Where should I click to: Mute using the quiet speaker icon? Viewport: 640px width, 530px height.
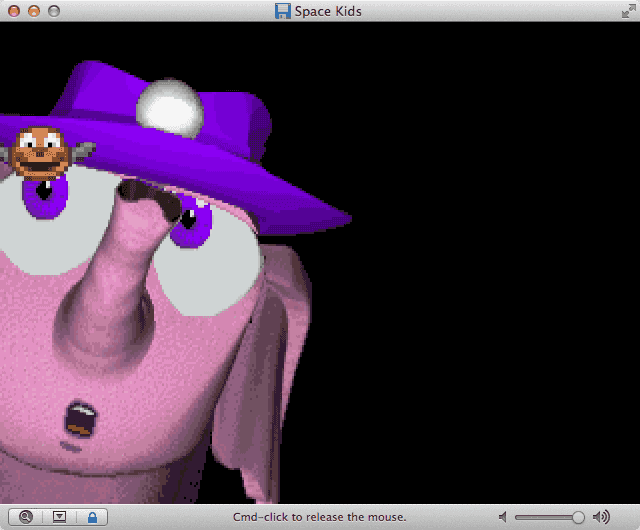[x=503, y=517]
